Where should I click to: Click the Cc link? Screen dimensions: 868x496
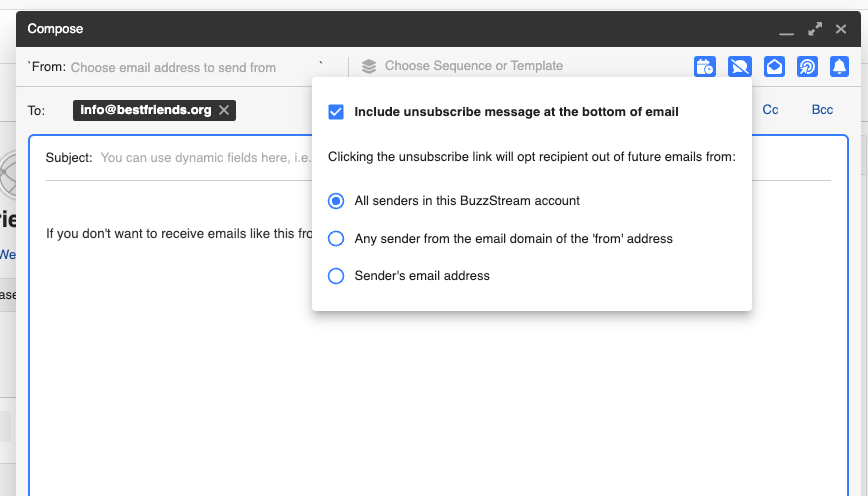(770, 110)
